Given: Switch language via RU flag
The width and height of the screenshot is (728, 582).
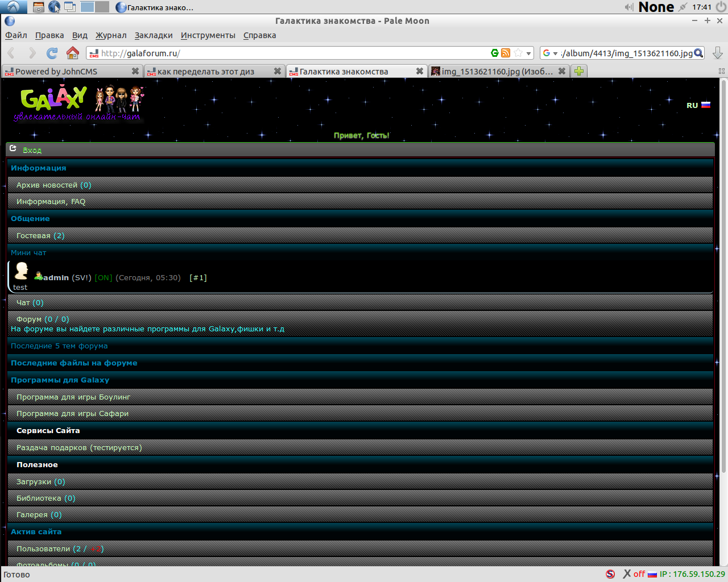Looking at the screenshot, I should tap(698, 105).
